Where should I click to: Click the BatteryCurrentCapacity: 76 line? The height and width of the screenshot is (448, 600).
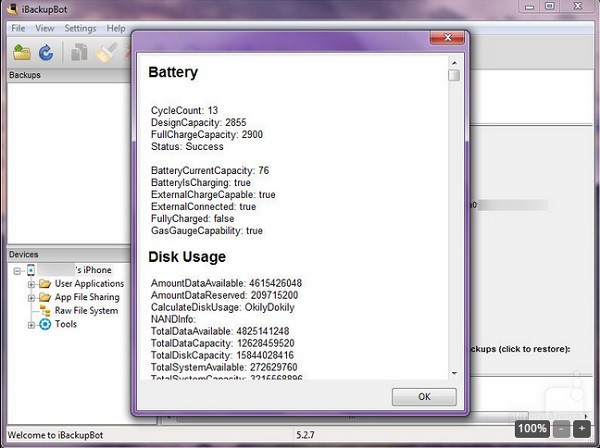[x=210, y=171]
